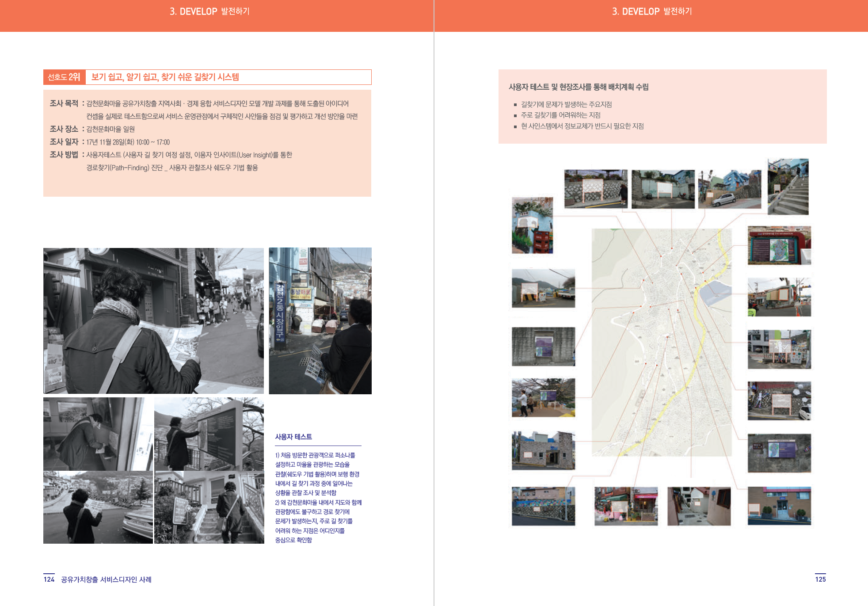
Task: Click the large photo of woman reading map
Action: click(153, 320)
